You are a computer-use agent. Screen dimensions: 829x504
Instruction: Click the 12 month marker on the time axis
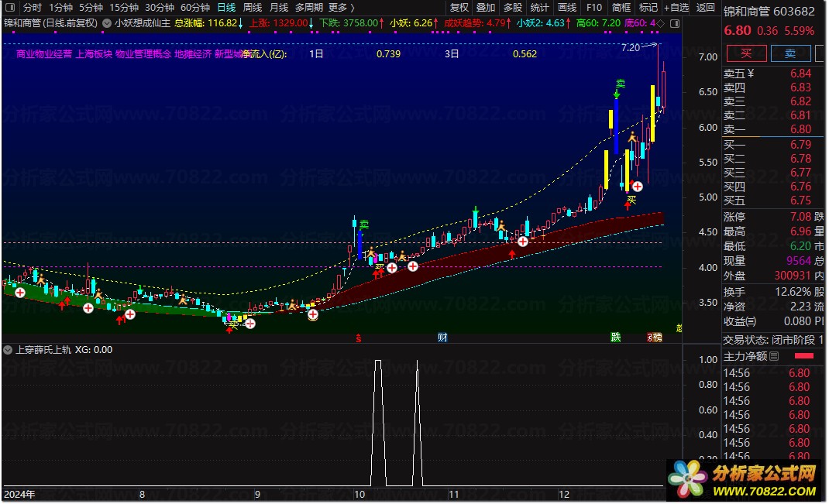coord(563,495)
